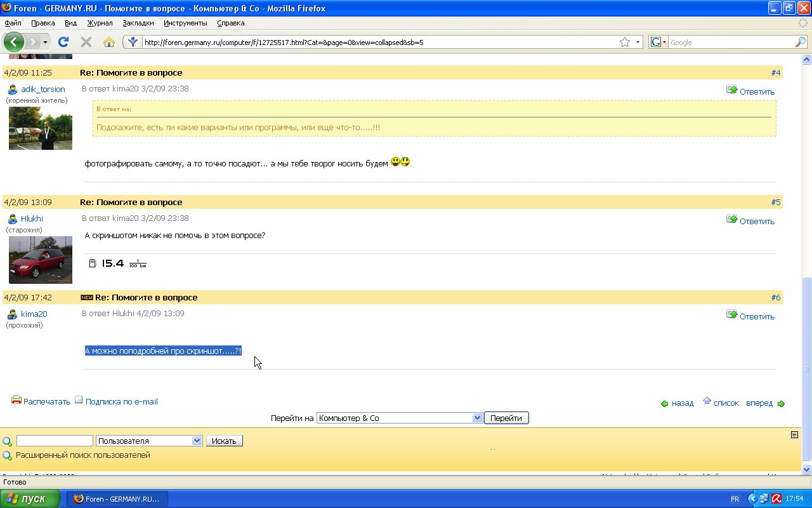The image size is (812, 508).
Task: Open the adik_torsion user profile link
Action: (x=43, y=89)
